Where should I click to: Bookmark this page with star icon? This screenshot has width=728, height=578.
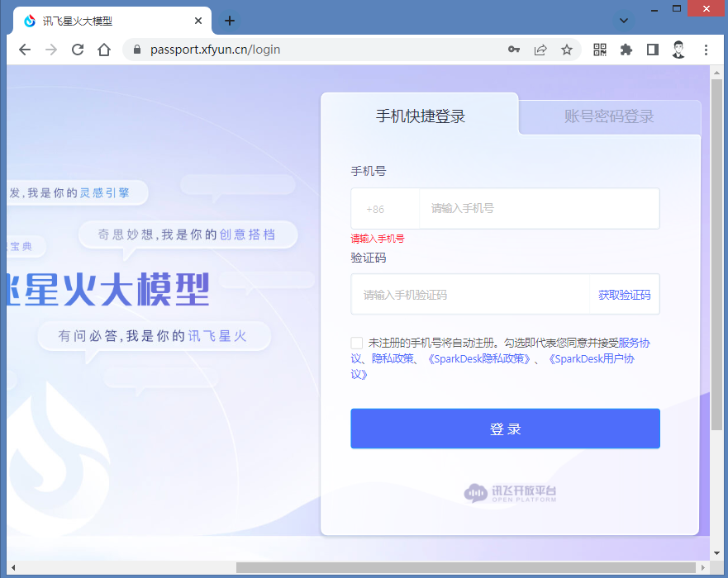click(x=567, y=50)
